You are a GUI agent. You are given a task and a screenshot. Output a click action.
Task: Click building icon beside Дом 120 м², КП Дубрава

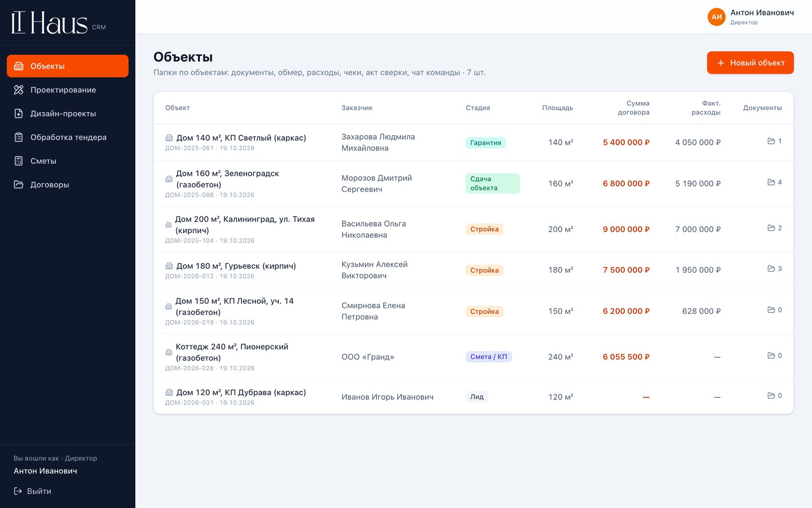pyautogui.click(x=169, y=393)
